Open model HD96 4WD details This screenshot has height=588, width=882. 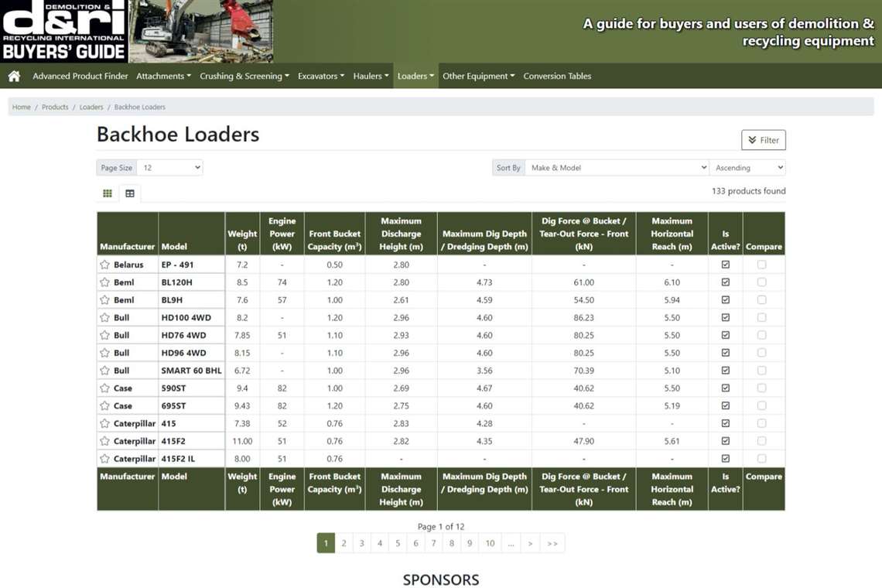click(x=183, y=353)
